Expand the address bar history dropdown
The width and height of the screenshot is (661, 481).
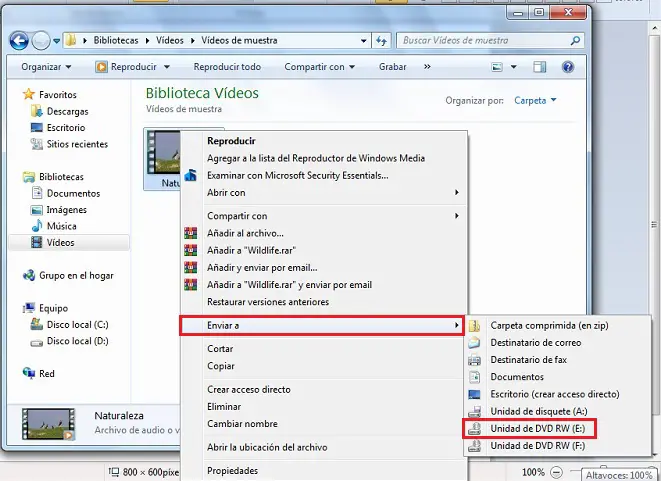[363, 41]
